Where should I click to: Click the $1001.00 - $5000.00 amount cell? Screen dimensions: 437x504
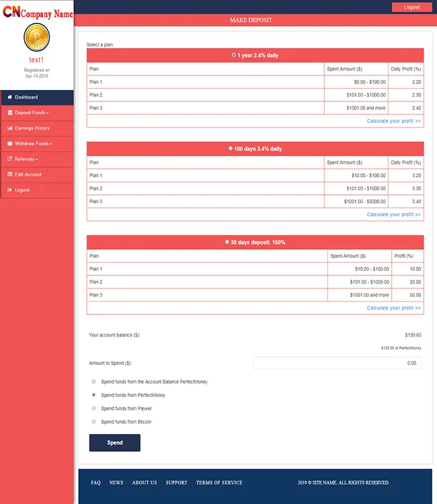pyautogui.click(x=356, y=202)
